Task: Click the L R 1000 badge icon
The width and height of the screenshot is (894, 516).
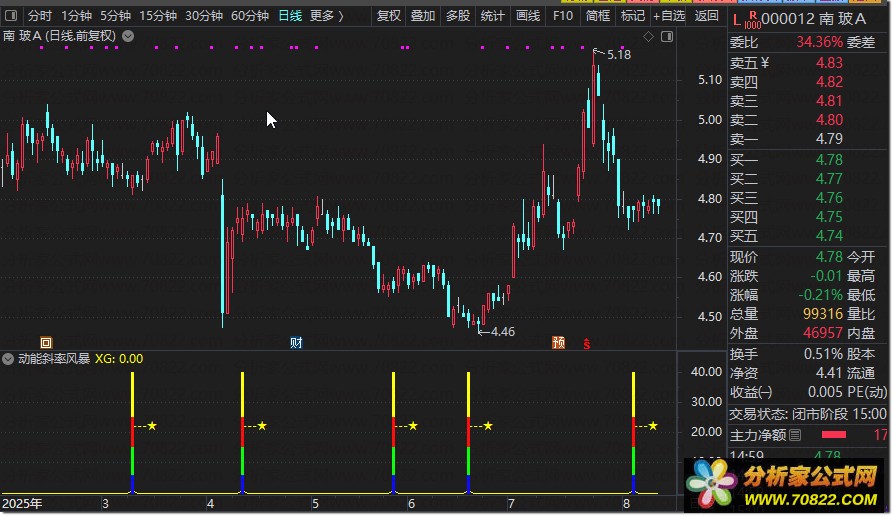Action: click(746, 19)
